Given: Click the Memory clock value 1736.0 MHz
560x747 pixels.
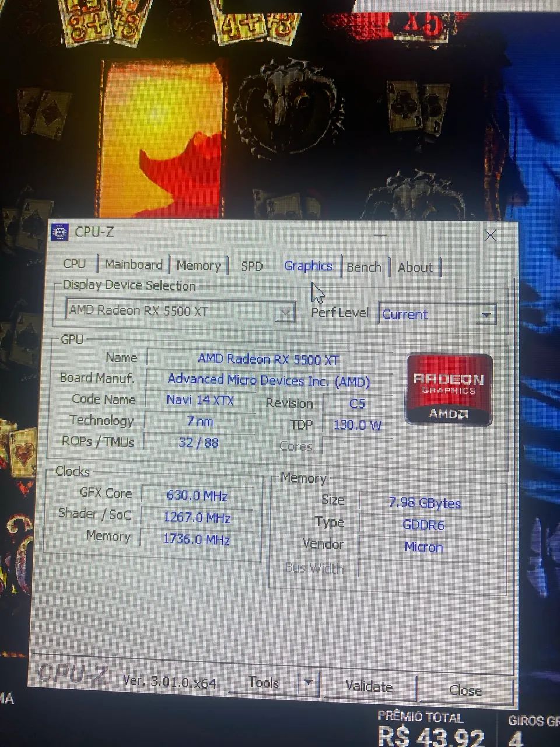Looking at the screenshot, I should pyautogui.click(x=197, y=539).
